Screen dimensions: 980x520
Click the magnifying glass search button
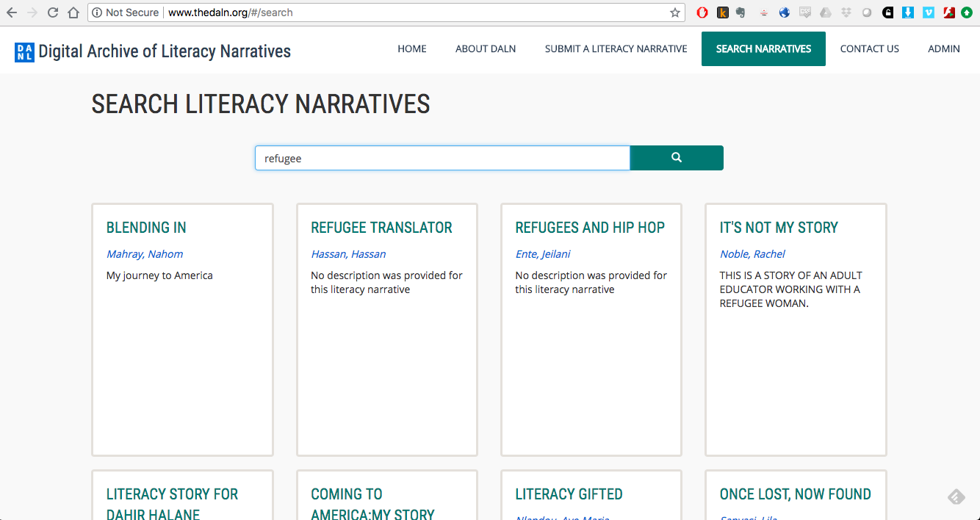coord(676,158)
